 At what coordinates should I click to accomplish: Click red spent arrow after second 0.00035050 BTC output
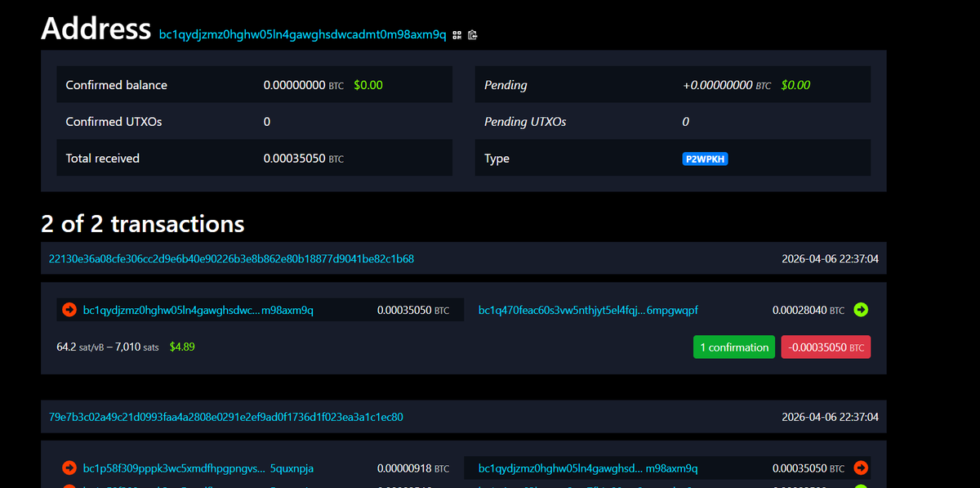[861, 468]
